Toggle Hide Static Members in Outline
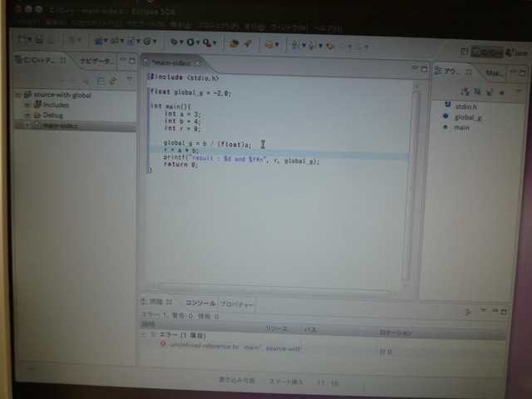Screen dimensions: 532x399 click(x=490, y=92)
